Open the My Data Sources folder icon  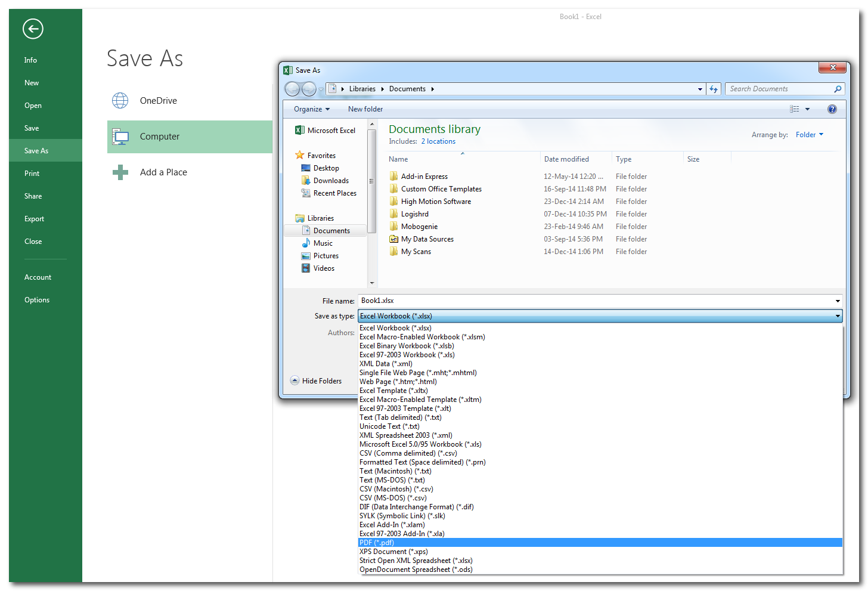(x=393, y=239)
